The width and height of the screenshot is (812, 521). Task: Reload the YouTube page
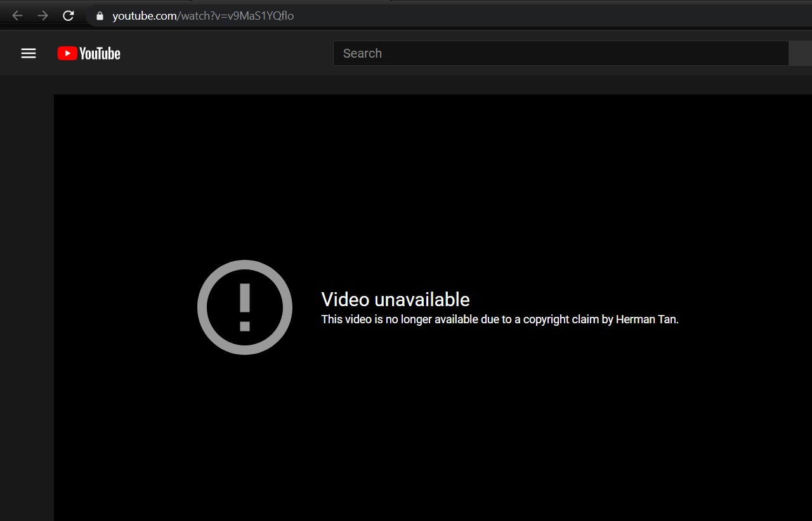69,16
